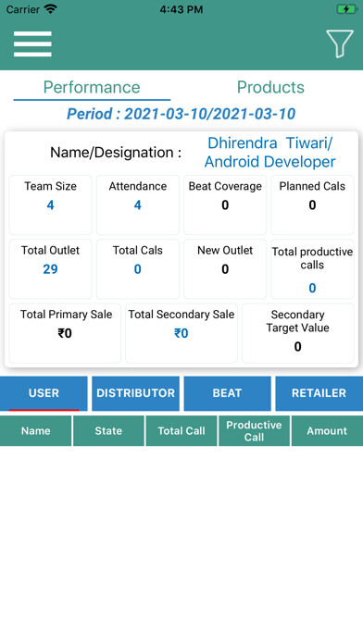Open the Total productive calls card

pyautogui.click(x=312, y=269)
